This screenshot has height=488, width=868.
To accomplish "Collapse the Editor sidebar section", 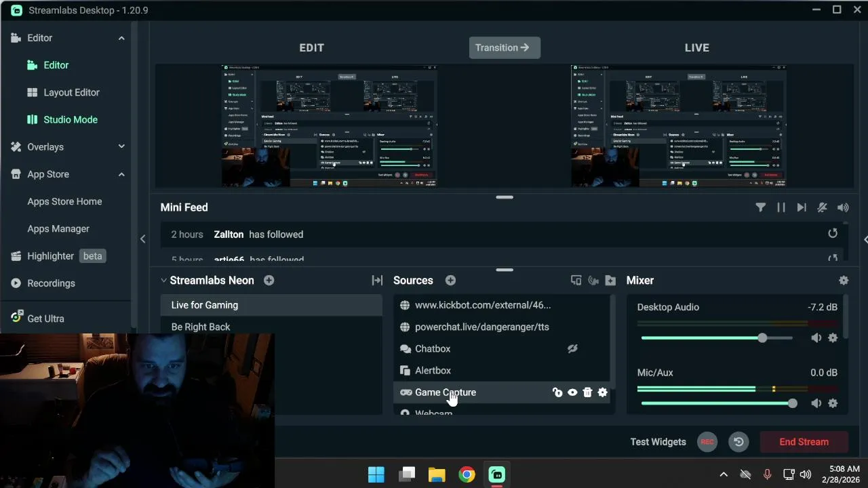I will [x=121, y=38].
